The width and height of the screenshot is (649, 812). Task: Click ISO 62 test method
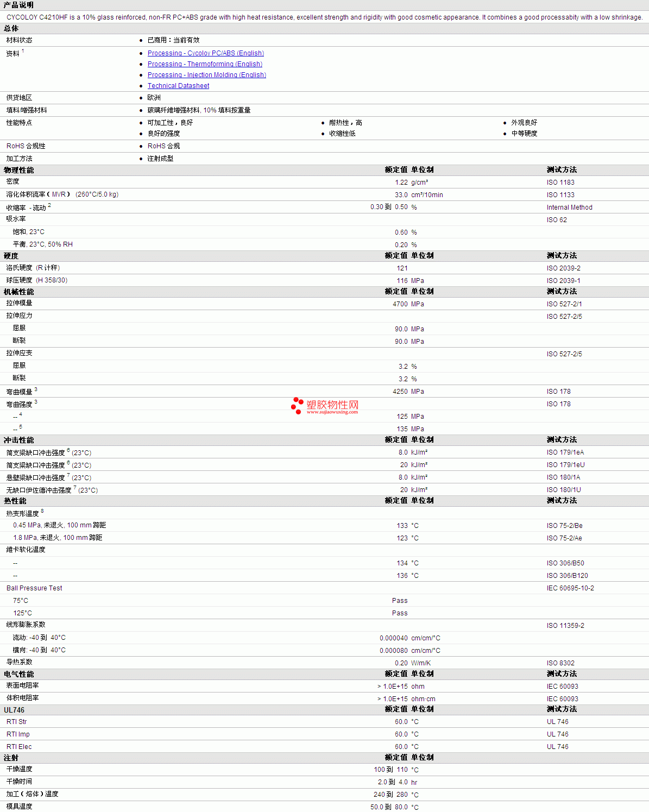coord(557,220)
